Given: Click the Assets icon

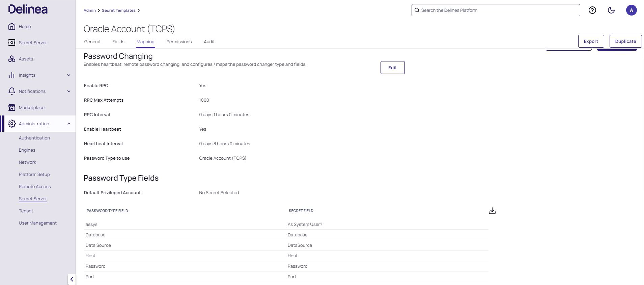Looking at the screenshot, I should click(x=12, y=59).
